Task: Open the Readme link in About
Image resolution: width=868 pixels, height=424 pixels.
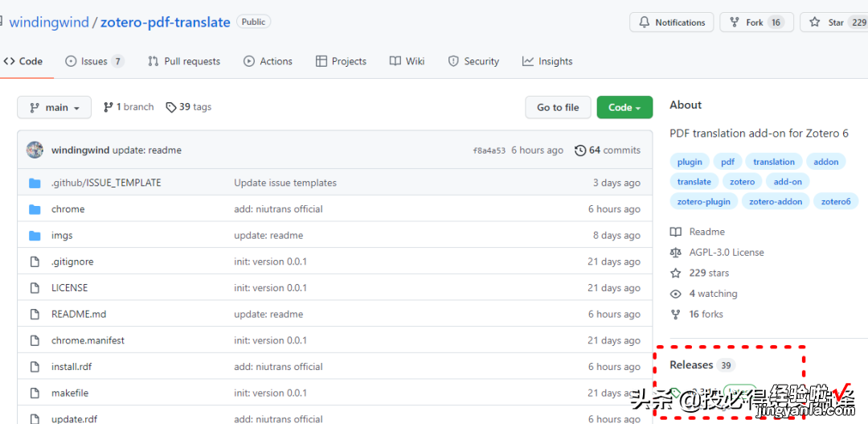Action: 698,232
